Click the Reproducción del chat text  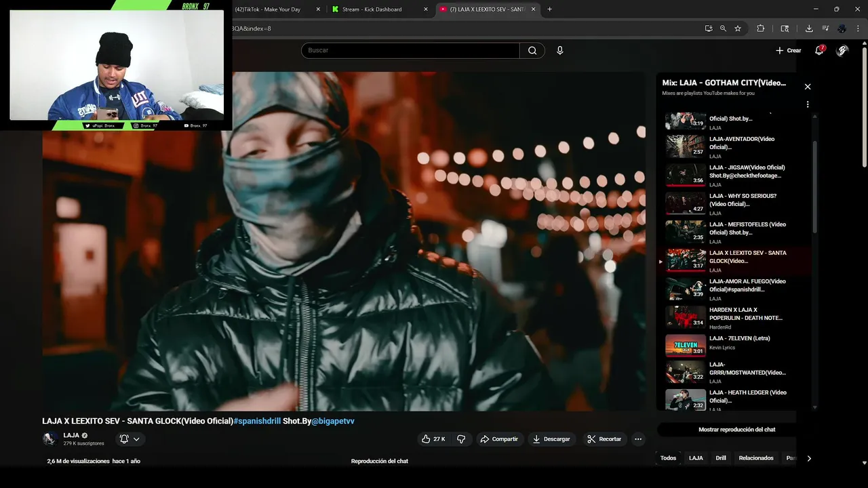point(380,461)
